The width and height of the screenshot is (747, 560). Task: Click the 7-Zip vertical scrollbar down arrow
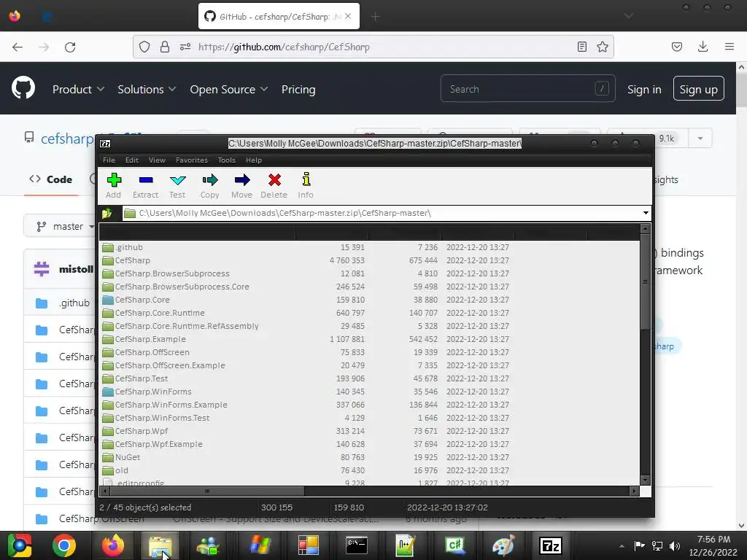pos(645,480)
